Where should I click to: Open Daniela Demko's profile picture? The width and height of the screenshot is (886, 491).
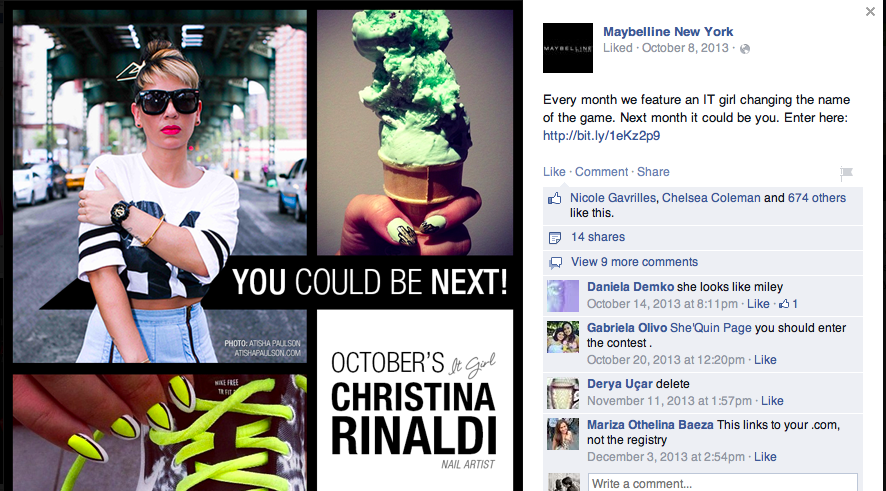pyautogui.click(x=563, y=296)
